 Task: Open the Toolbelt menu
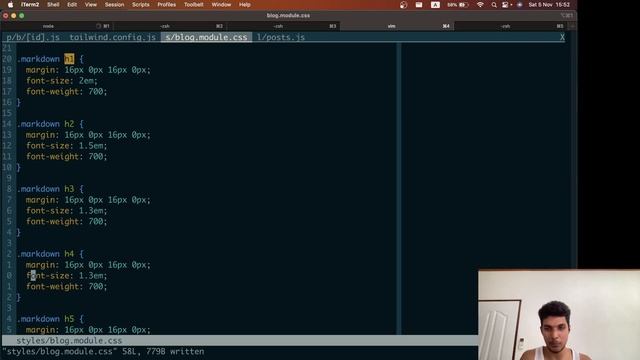193,5
